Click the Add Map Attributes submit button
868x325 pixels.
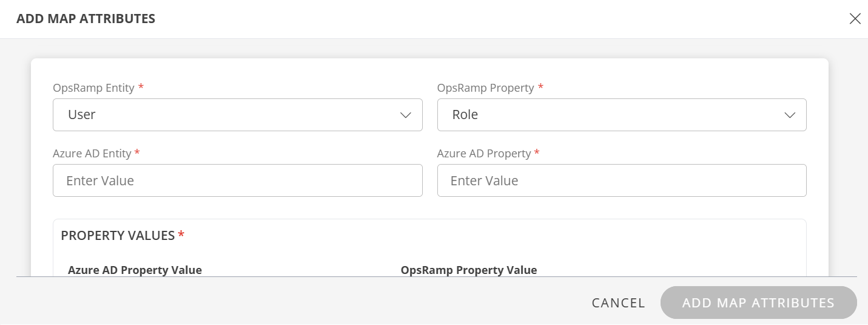coord(758,303)
